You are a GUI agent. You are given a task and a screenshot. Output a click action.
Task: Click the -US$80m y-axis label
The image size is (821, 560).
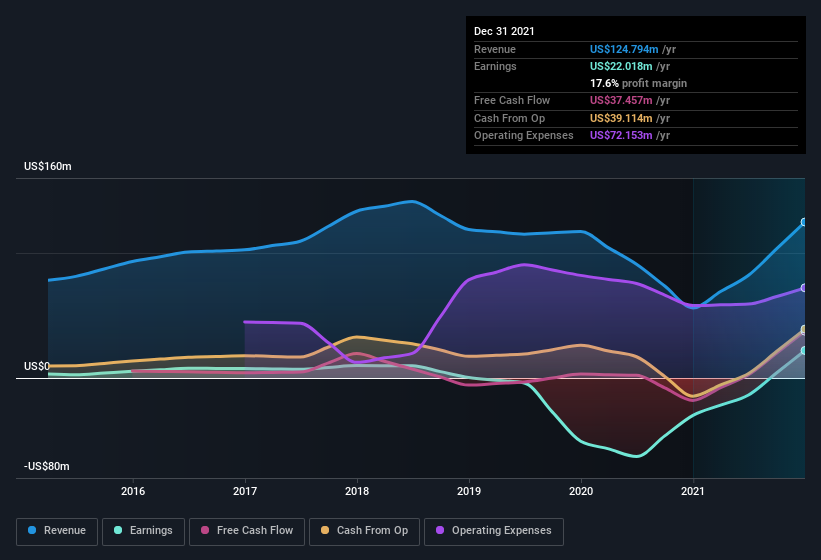[47, 466]
